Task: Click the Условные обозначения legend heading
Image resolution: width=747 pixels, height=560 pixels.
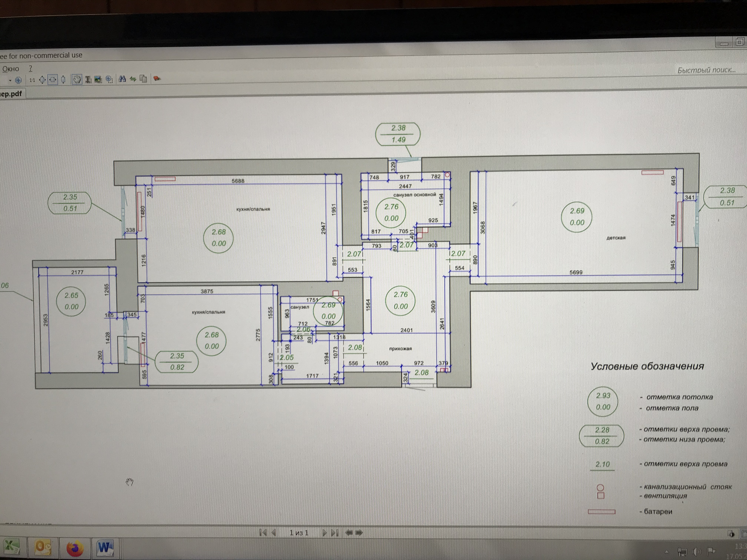Action: pyautogui.click(x=647, y=366)
